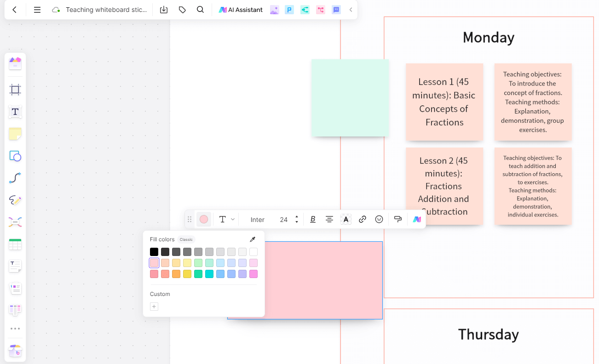Select the Document text card tool

tap(15, 266)
